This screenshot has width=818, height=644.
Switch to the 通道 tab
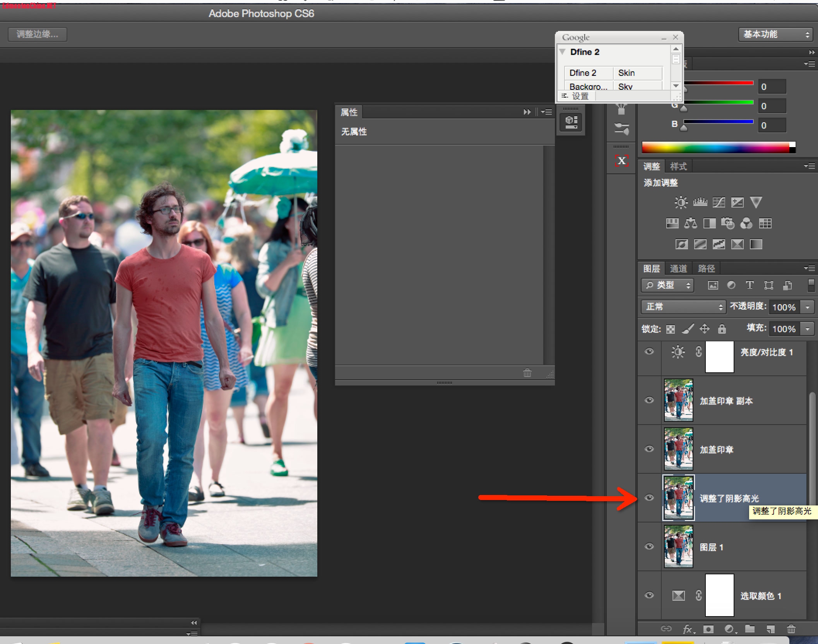(678, 269)
